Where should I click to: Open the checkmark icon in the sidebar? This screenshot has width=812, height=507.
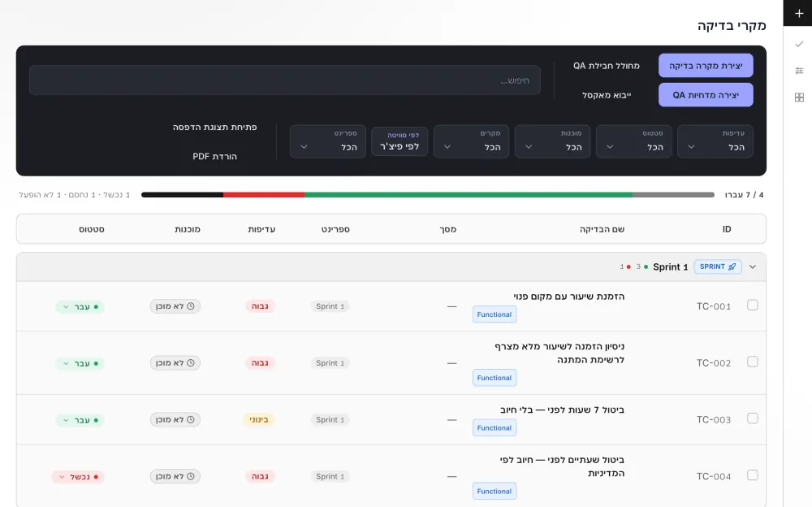(x=798, y=45)
